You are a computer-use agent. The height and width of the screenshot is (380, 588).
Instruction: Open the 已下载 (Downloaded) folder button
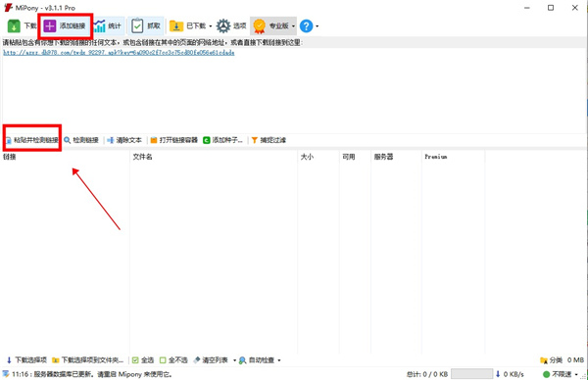(x=187, y=25)
